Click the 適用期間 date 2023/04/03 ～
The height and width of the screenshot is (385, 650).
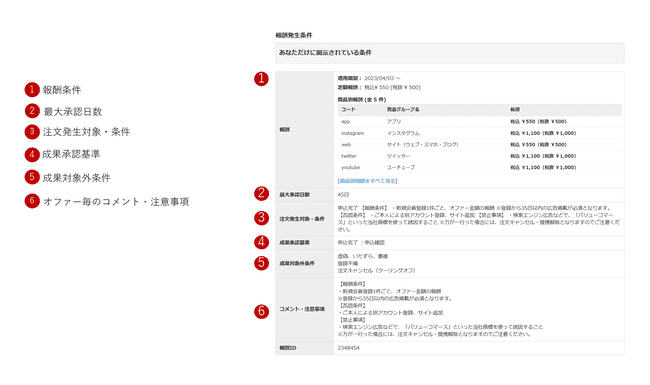pos(382,78)
